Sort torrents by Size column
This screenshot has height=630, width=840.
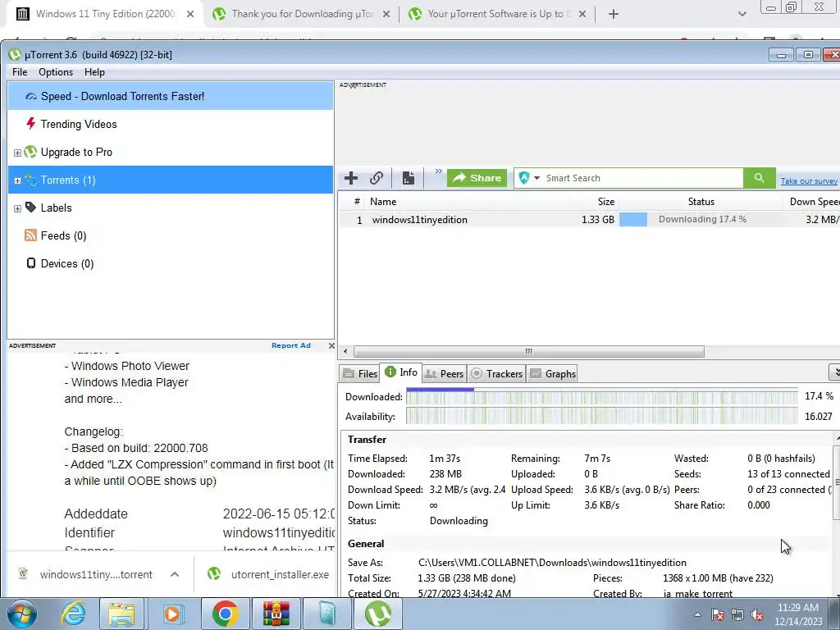[x=594, y=202]
